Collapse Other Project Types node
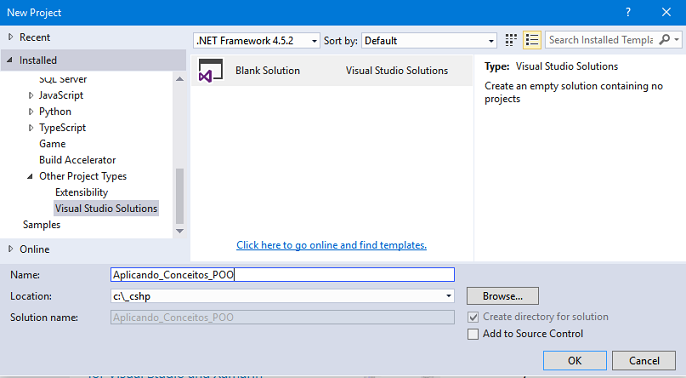 coord(30,176)
